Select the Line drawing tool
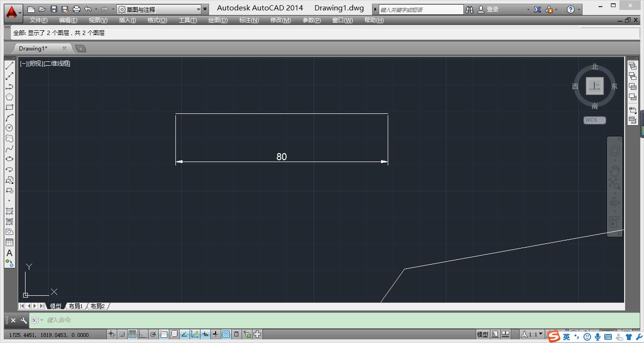 9,66
